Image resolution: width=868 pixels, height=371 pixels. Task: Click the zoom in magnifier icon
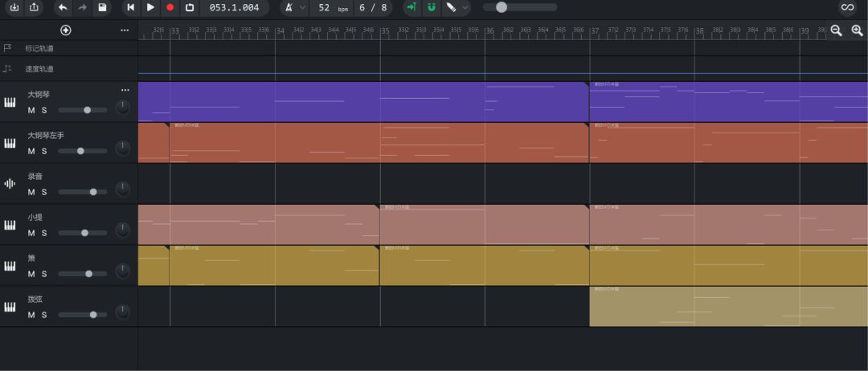pyautogui.click(x=857, y=31)
